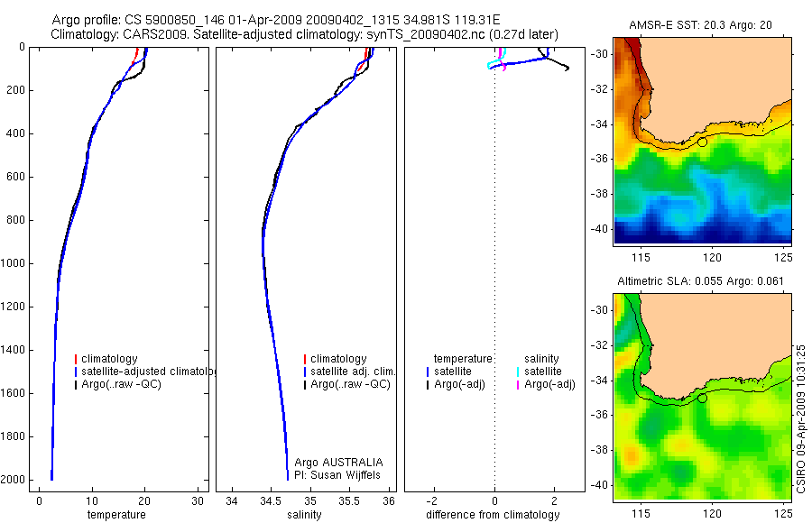Screen dimensions: 812x523
Task: Click 'Argo(..raw -QC)' legend entry in temperature panel
Action: pos(121,384)
